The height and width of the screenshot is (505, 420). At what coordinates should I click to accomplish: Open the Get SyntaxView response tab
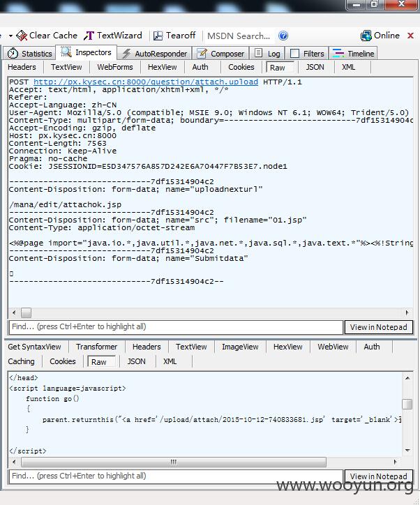[34, 347]
